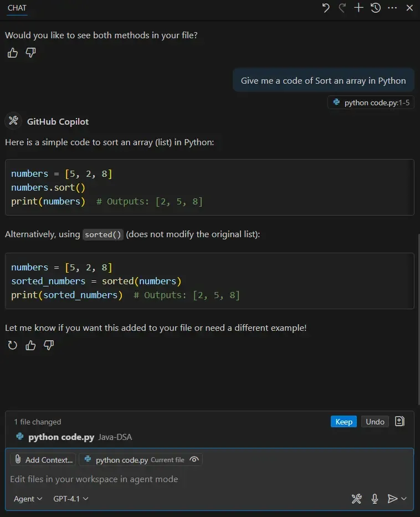The width and height of the screenshot is (420, 517).
Task: Open changed file python code.py Java-DSA
Action: click(209, 437)
